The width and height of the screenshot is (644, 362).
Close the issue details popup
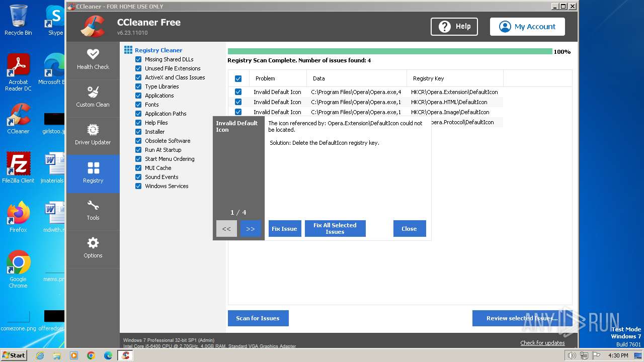click(x=410, y=229)
